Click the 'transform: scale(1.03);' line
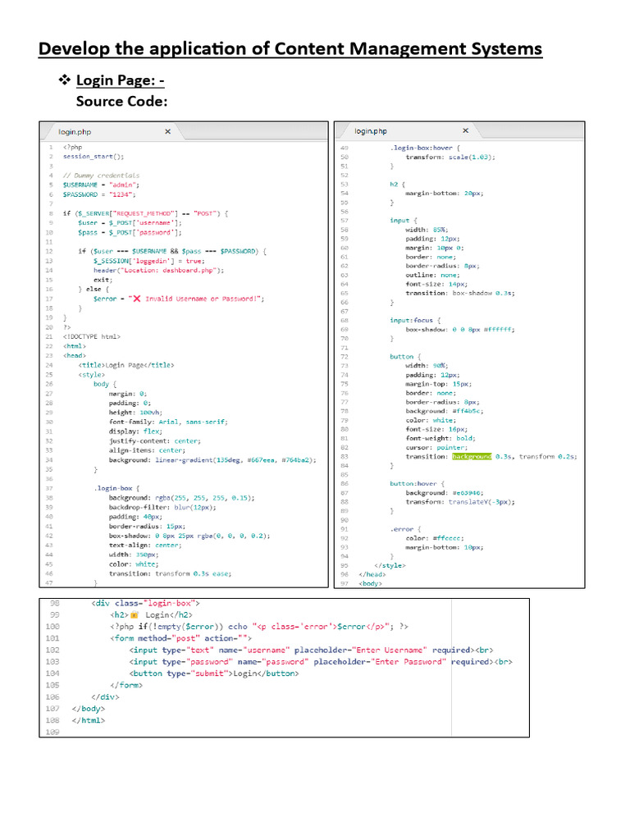The image size is (630, 840). (x=450, y=157)
